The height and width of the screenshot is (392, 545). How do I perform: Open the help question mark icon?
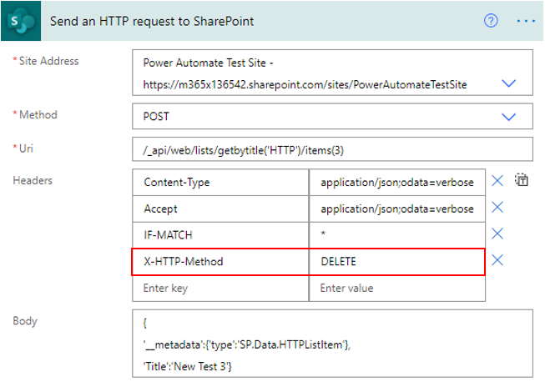click(x=491, y=21)
